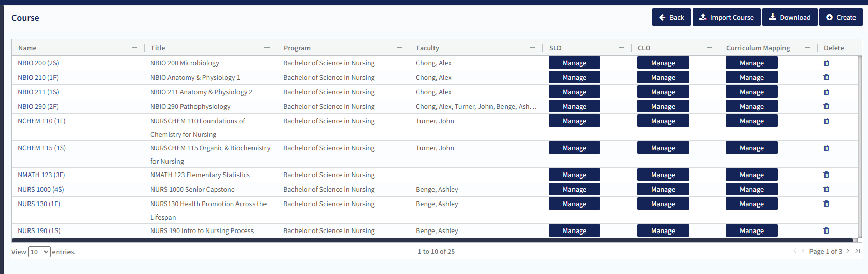Open the Name column menu icon
Screen dimensions: 868x274
point(134,48)
